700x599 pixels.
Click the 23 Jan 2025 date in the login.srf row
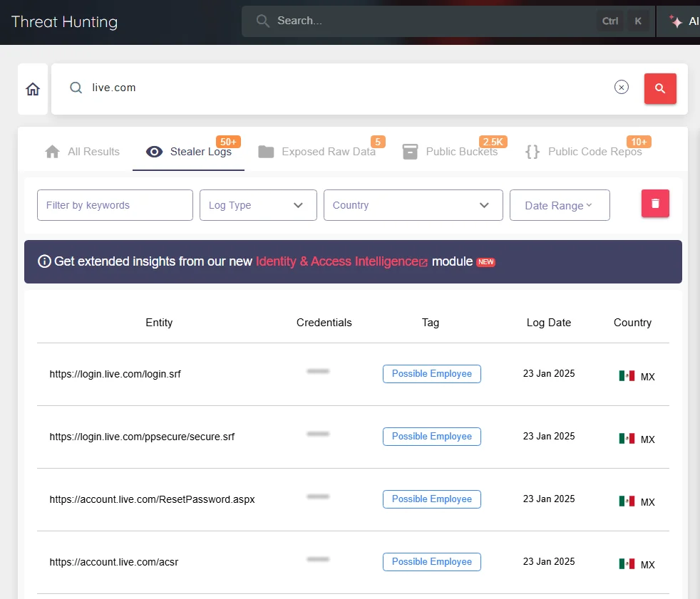549,374
